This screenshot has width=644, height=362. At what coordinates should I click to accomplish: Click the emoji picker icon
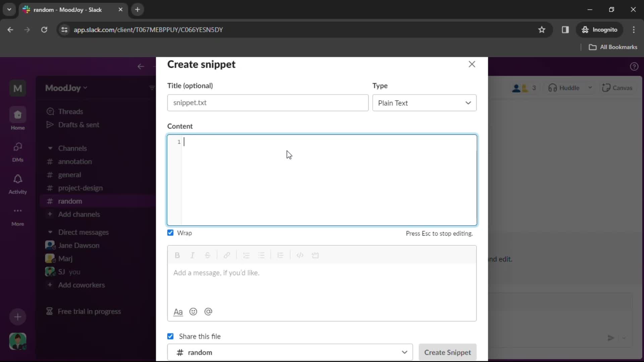pos(193,312)
